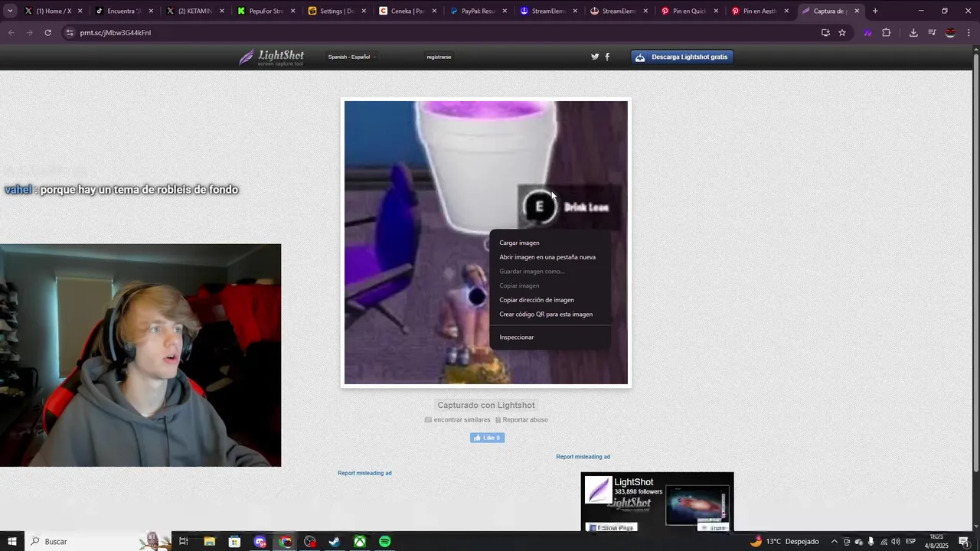Click the captured Lightshot screenshot image
980x551 pixels.
(x=486, y=243)
